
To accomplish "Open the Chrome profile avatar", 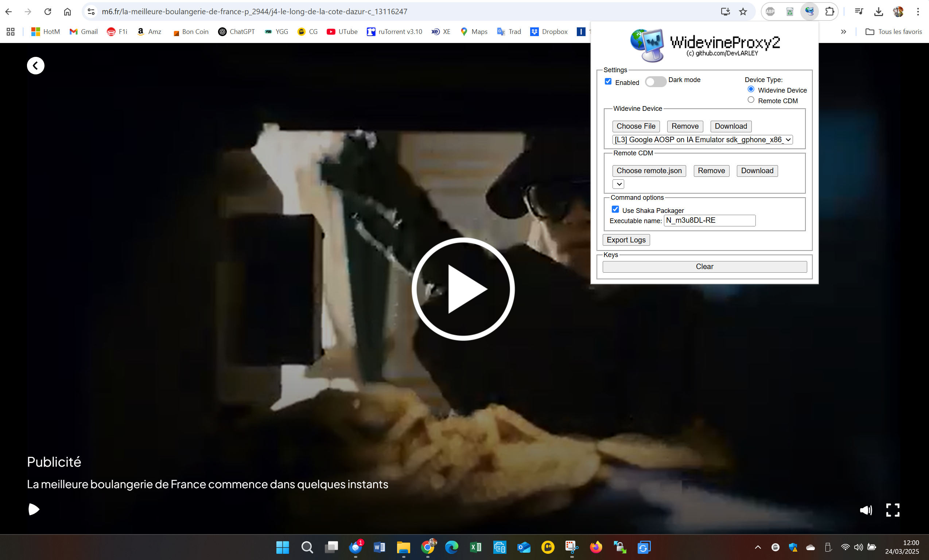I will [898, 12].
